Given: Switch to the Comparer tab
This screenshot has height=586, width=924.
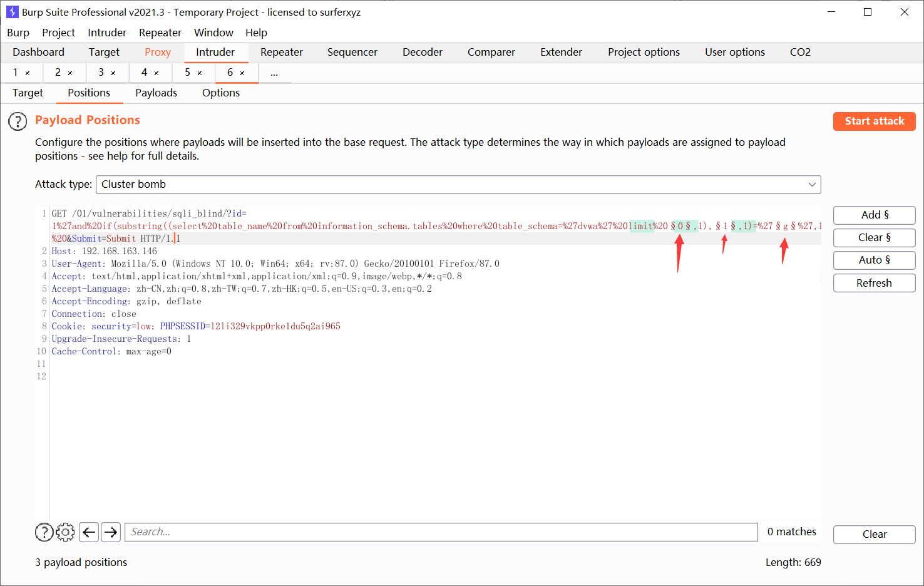Looking at the screenshot, I should 491,52.
